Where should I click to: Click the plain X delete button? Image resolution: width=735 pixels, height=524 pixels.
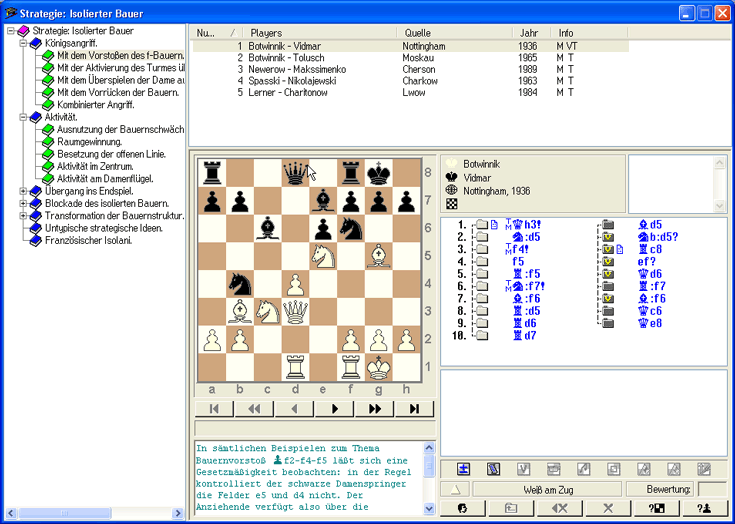pyautogui.click(x=608, y=508)
